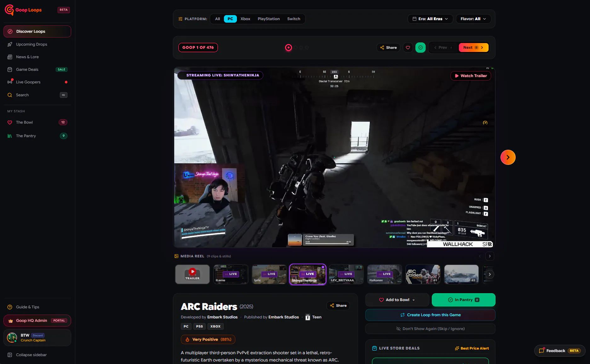
Task: Toggle Add to Bowl favorite
Action: pyautogui.click(x=397, y=300)
